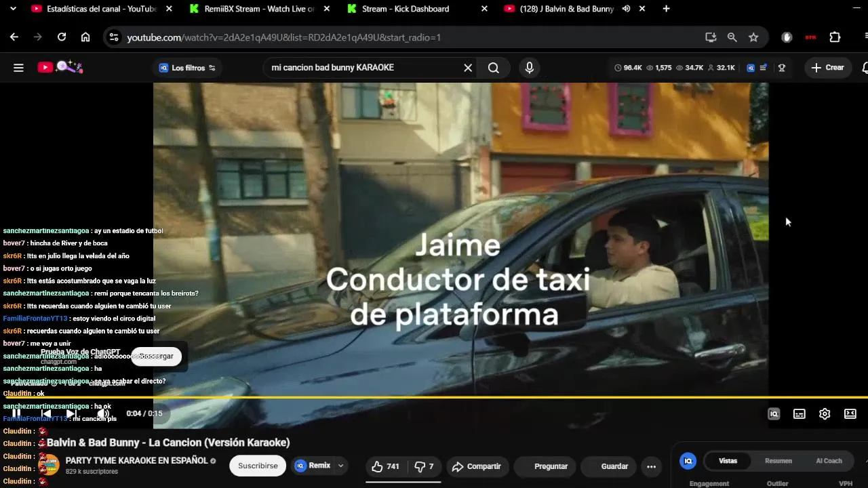
Task: Open the zoom magnifier icon in address bar
Action: (732, 37)
